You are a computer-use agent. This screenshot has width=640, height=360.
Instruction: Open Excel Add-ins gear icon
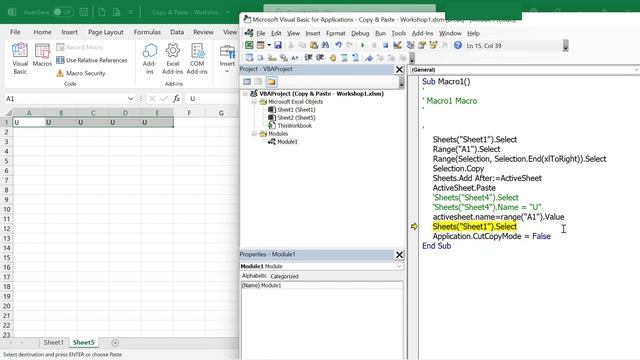[x=173, y=60]
